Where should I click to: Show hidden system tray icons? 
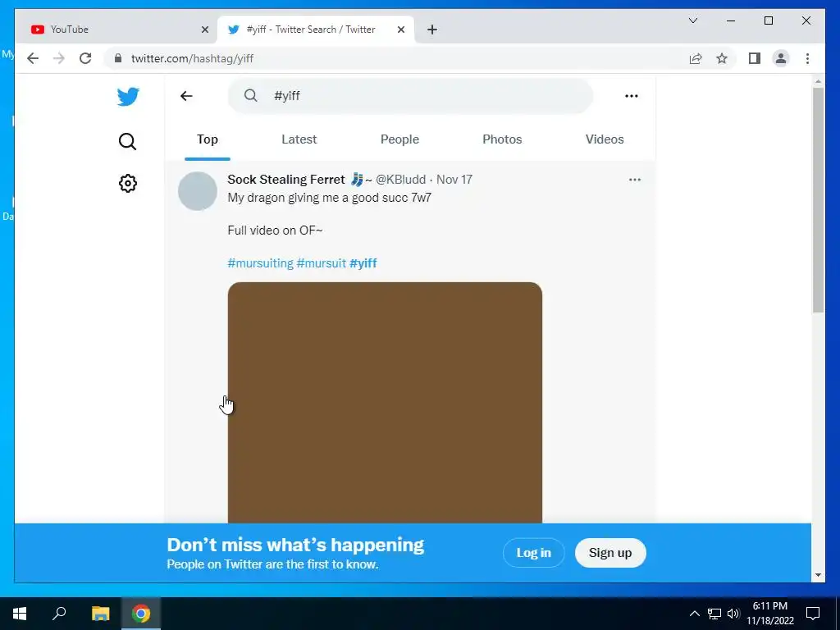click(x=694, y=614)
